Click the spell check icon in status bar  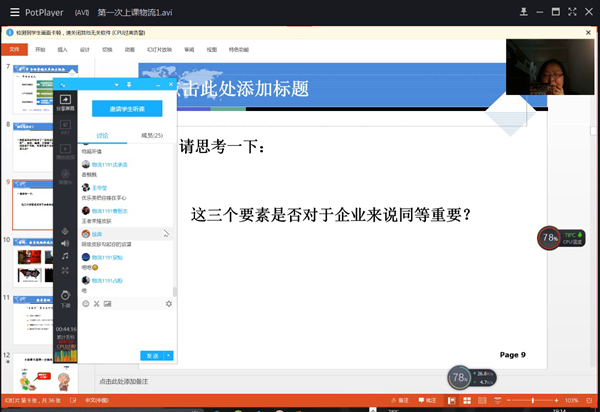[x=73, y=401]
